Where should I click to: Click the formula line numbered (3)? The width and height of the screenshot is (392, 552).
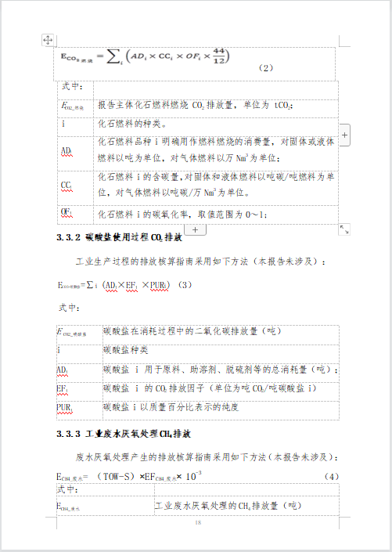[x=124, y=285]
